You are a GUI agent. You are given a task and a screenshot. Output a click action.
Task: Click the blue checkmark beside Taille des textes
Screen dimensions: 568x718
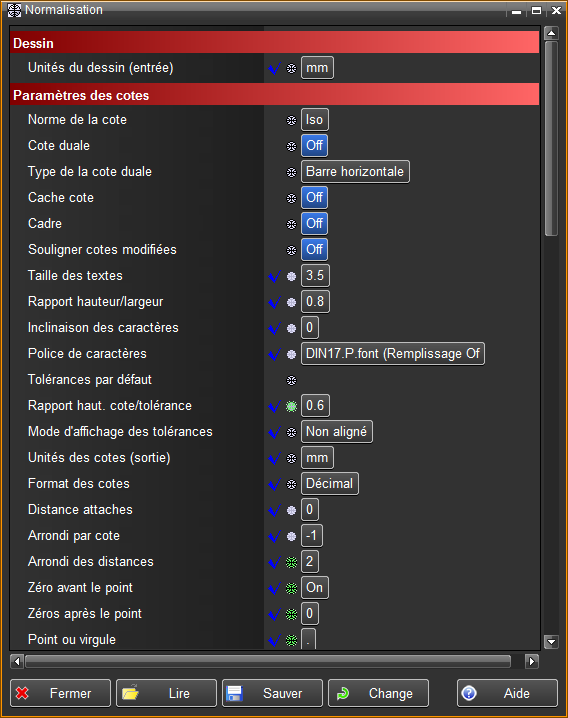pos(274,276)
